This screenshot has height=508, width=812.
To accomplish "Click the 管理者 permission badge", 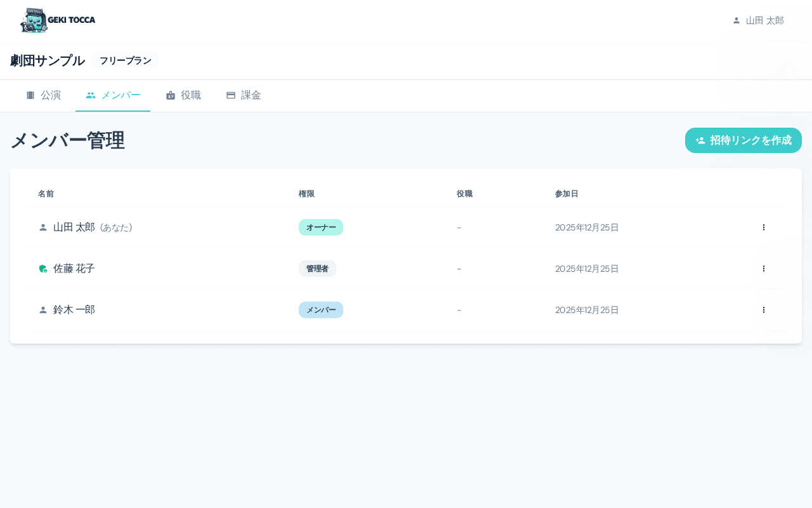I will (x=317, y=269).
